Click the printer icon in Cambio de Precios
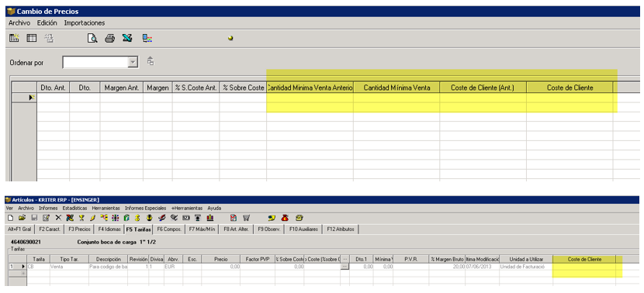 pyautogui.click(x=109, y=39)
